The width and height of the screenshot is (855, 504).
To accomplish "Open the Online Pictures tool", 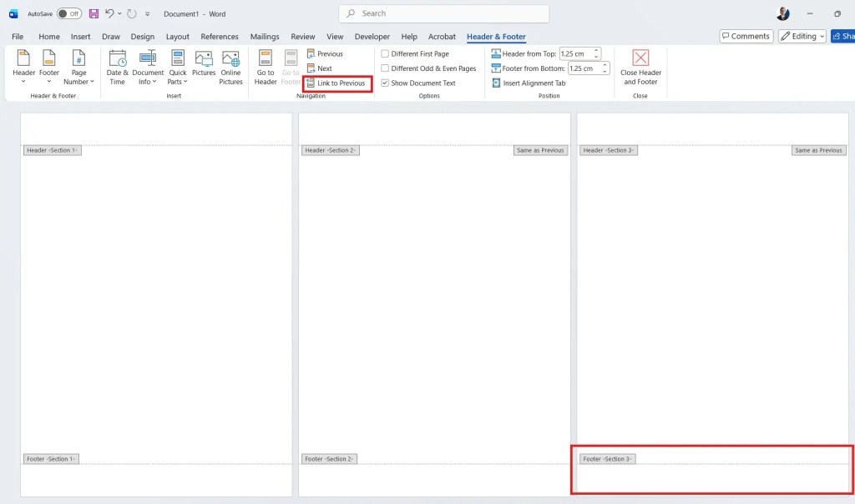I will coord(230,67).
